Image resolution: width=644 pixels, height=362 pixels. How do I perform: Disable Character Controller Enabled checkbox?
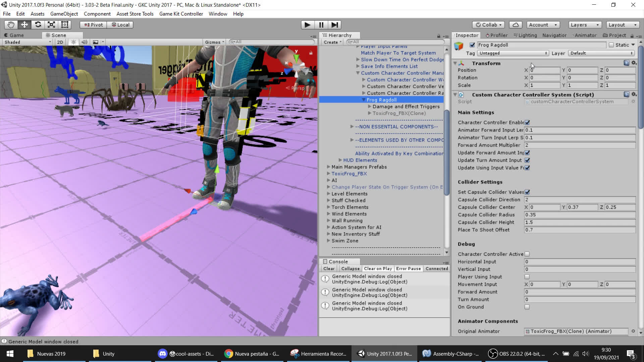pyautogui.click(x=527, y=123)
